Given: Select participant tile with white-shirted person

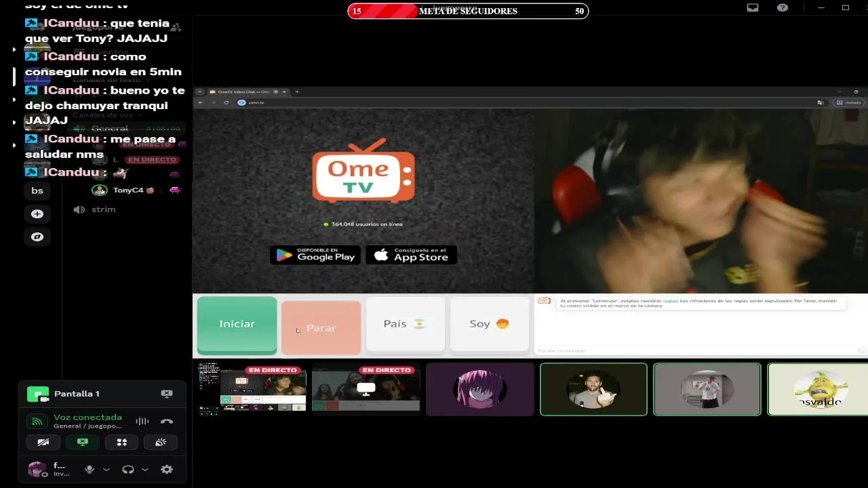Looking at the screenshot, I should (707, 389).
